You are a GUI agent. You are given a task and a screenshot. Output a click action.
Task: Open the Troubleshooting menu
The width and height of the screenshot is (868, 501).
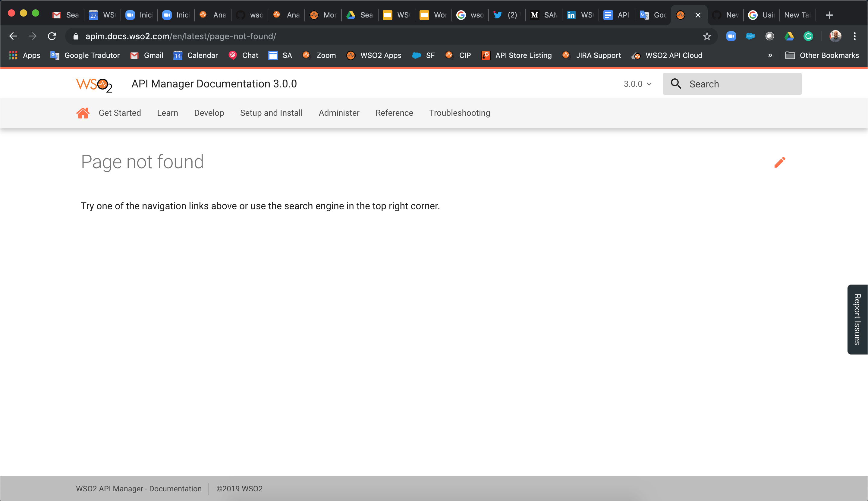460,113
